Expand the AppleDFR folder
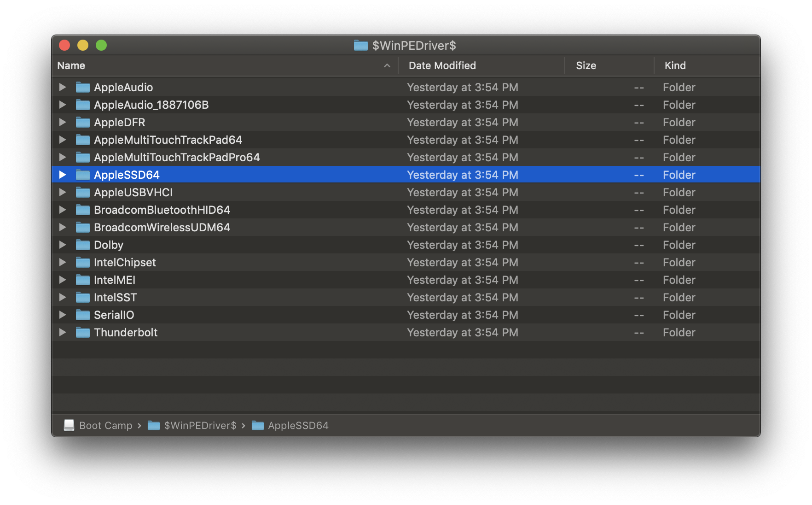 point(63,122)
